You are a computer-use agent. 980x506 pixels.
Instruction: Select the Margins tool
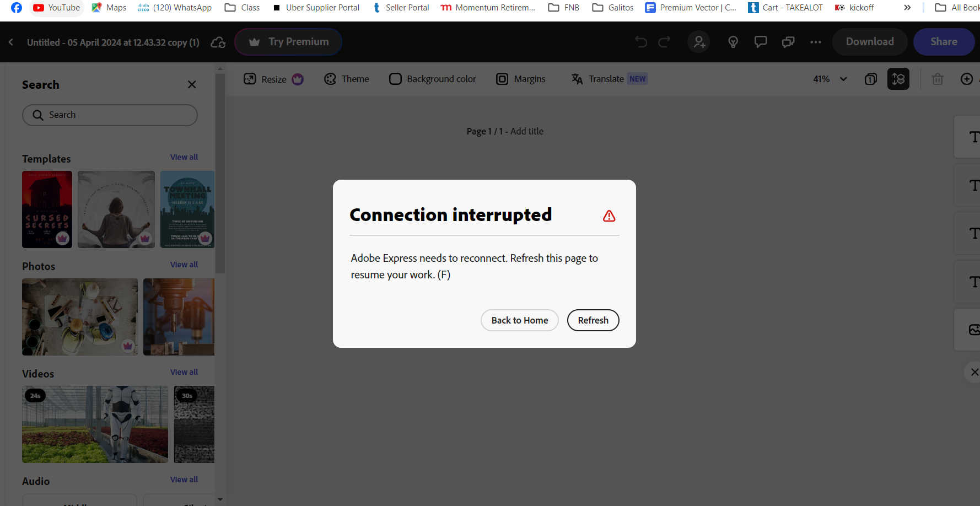520,79
